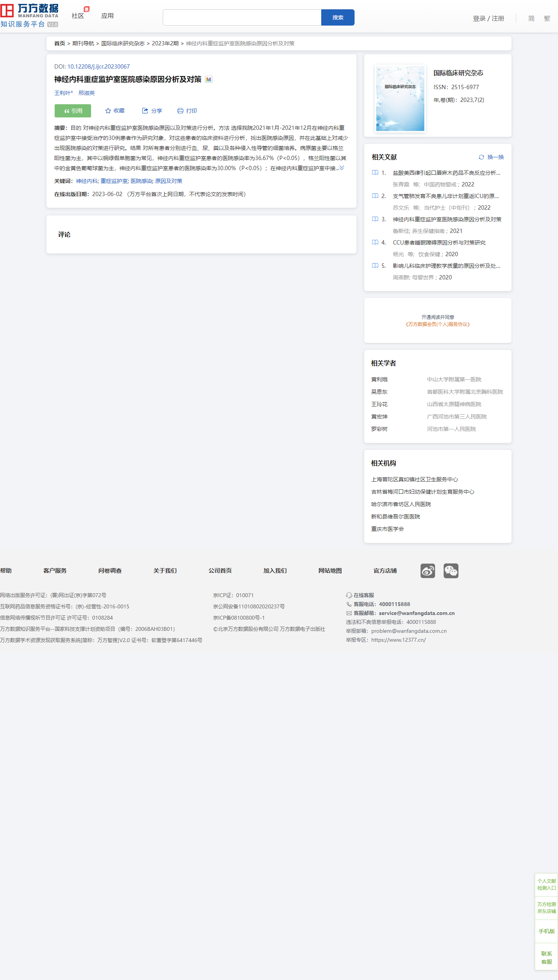The height and width of the screenshot is (980, 558).
Task: Click the WeChat icon in footer
Action: [x=451, y=571]
